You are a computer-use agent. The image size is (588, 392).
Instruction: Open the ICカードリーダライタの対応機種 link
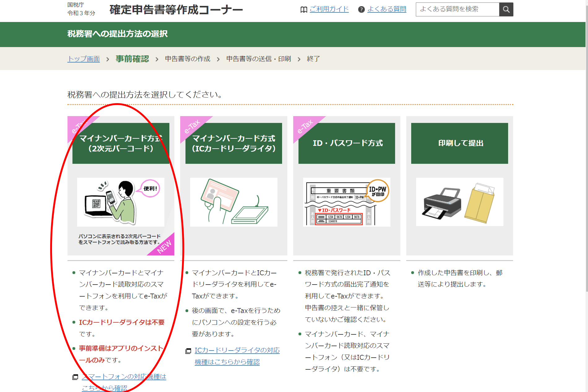(237, 351)
